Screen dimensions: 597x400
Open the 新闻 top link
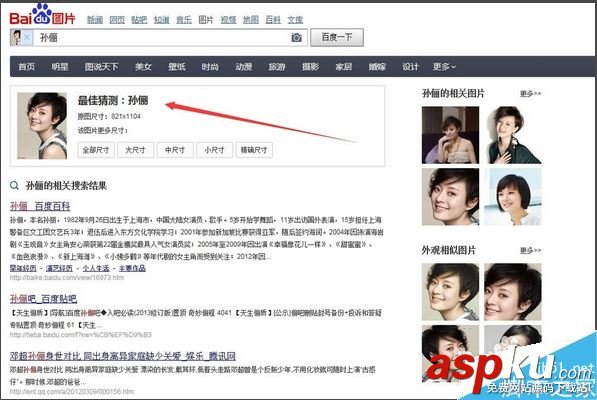click(x=95, y=19)
